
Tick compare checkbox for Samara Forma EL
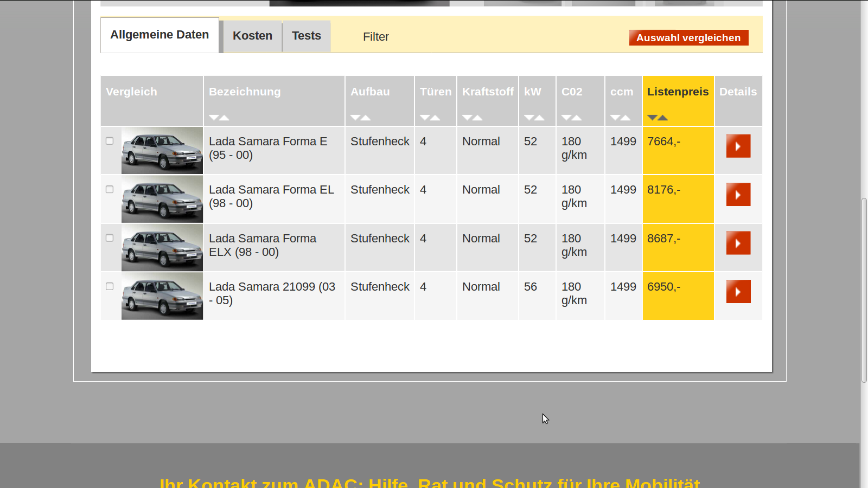pos(110,189)
